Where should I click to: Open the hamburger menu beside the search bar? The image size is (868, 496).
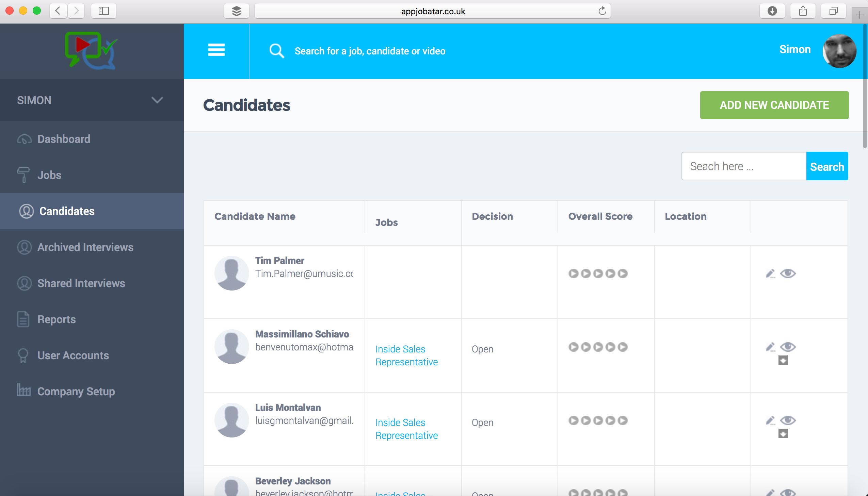tap(216, 50)
